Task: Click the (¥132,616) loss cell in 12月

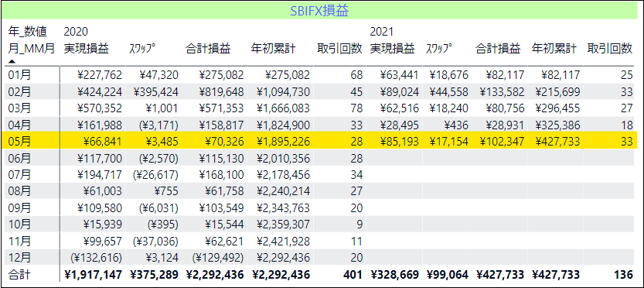Action: (x=96, y=258)
